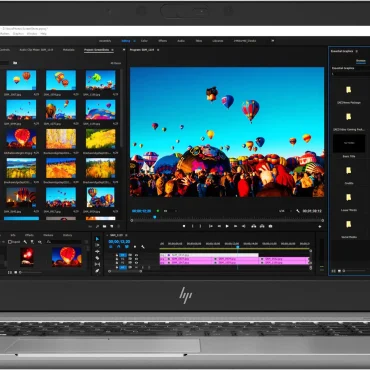The width and height of the screenshot is (370, 370).
Task: Add a marker in Program monitor
Action: point(184,226)
